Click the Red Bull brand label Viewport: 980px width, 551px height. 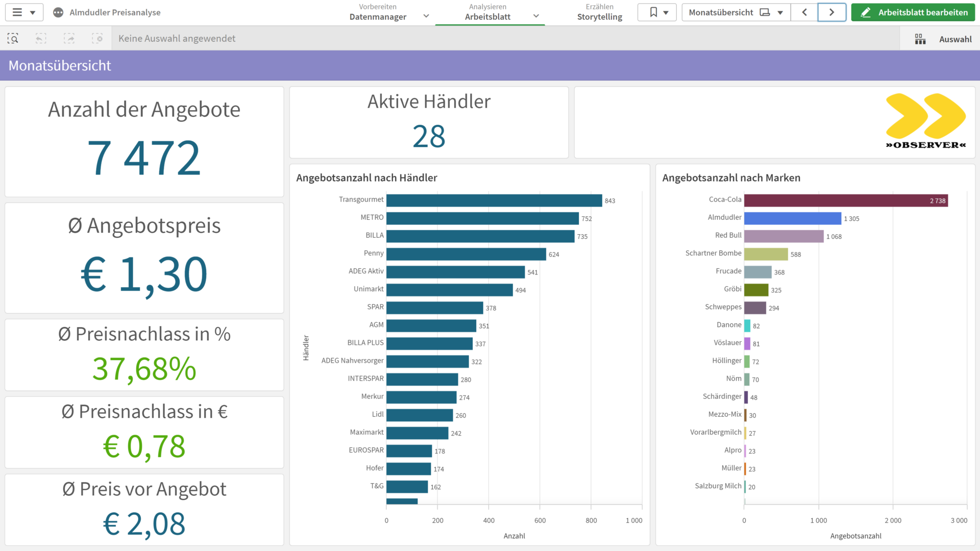728,235
